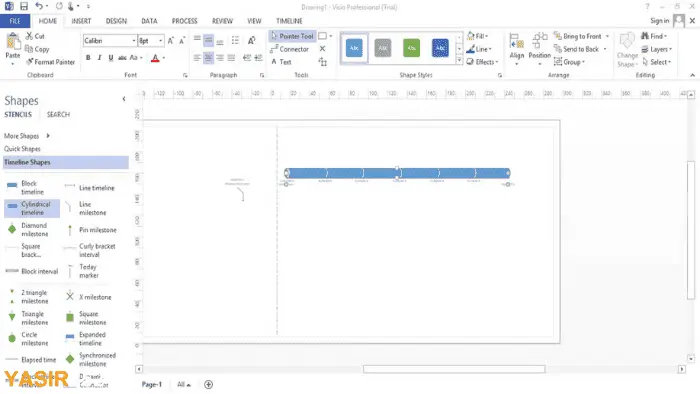This screenshot has width=700, height=394.
Task: Open Change Shape menu
Action: (x=627, y=50)
